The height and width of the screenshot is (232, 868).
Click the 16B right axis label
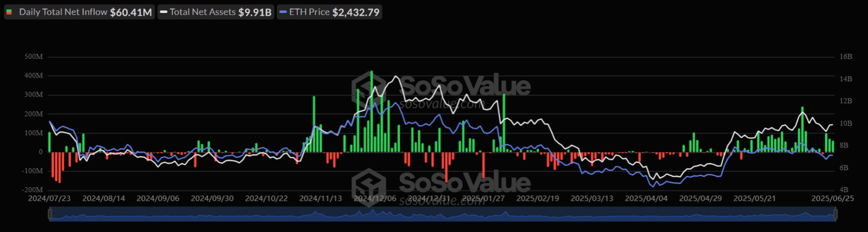click(x=846, y=56)
